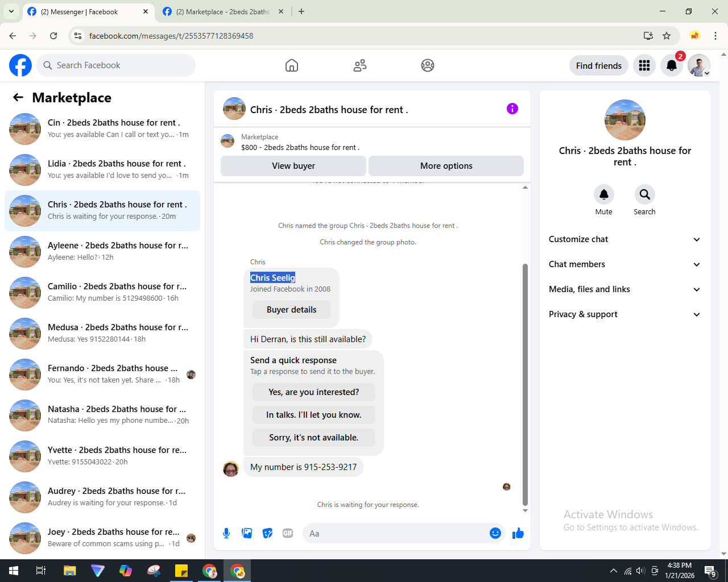Expand Customize chat section

(624, 239)
